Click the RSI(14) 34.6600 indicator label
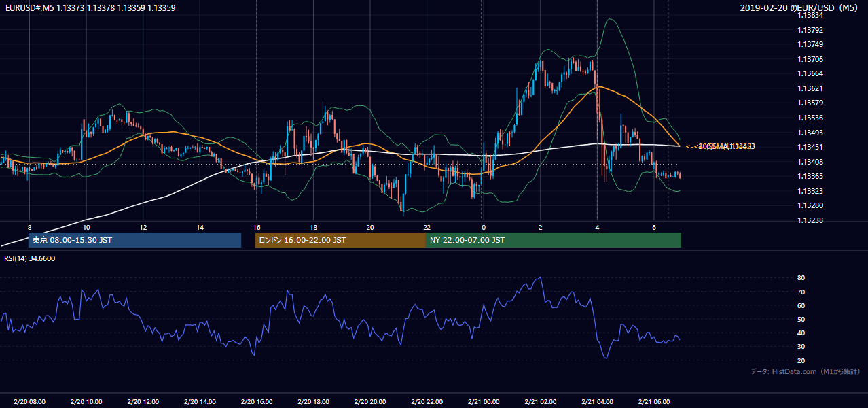This screenshot has height=408, width=868. click(x=30, y=258)
